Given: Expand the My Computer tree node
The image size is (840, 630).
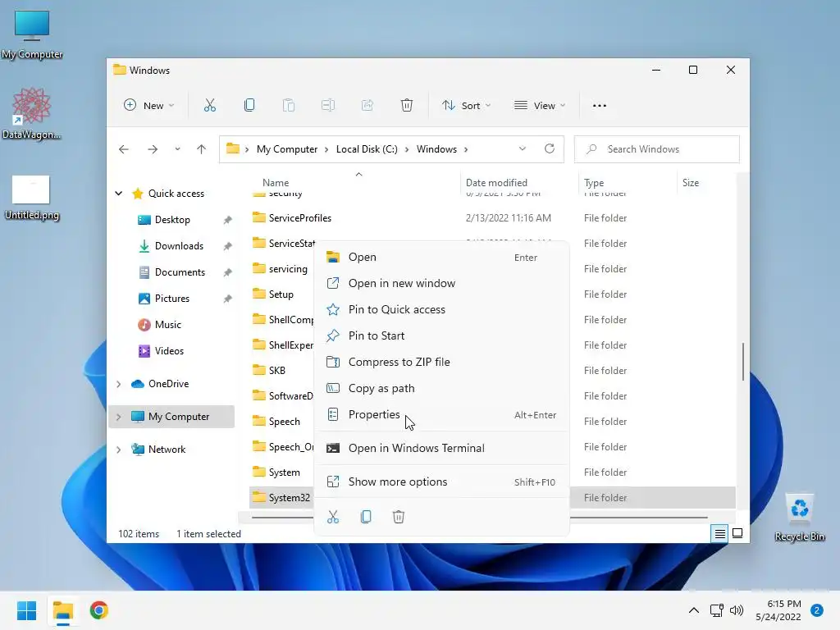Looking at the screenshot, I should pyautogui.click(x=119, y=417).
